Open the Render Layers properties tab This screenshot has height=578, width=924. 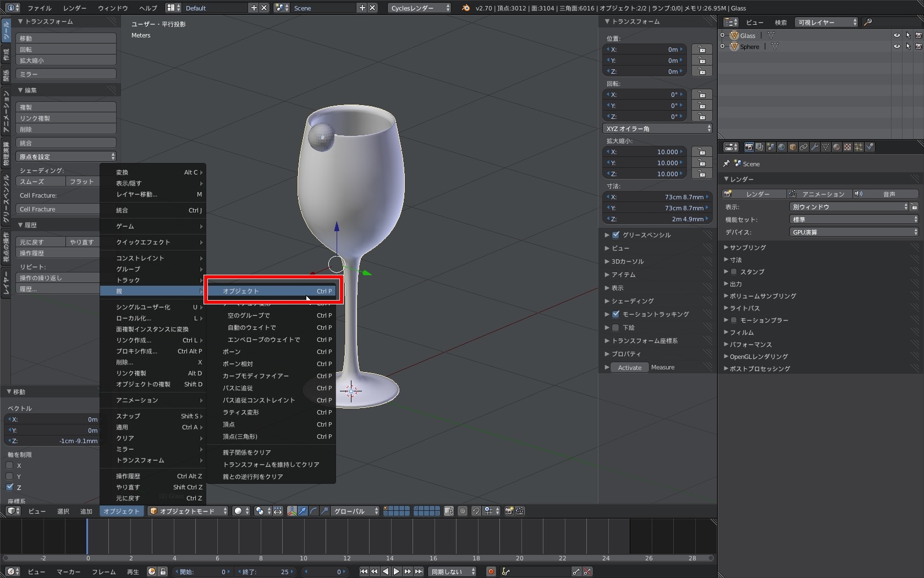click(760, 147)
